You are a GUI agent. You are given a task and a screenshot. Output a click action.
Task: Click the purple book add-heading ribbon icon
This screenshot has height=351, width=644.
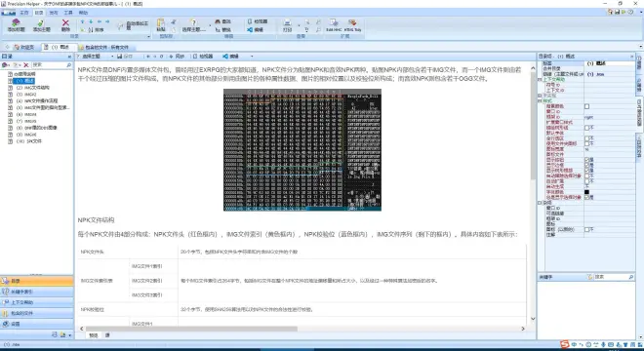point(16,22)
